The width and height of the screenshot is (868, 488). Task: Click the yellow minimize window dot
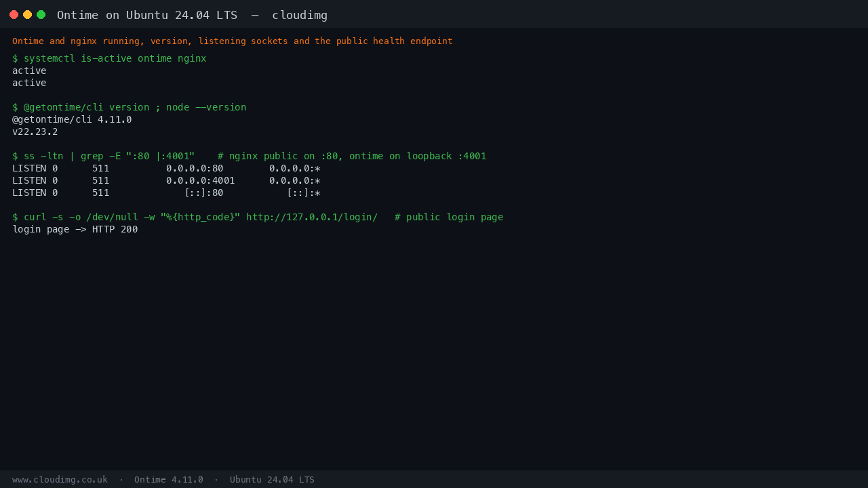point(27,14)
